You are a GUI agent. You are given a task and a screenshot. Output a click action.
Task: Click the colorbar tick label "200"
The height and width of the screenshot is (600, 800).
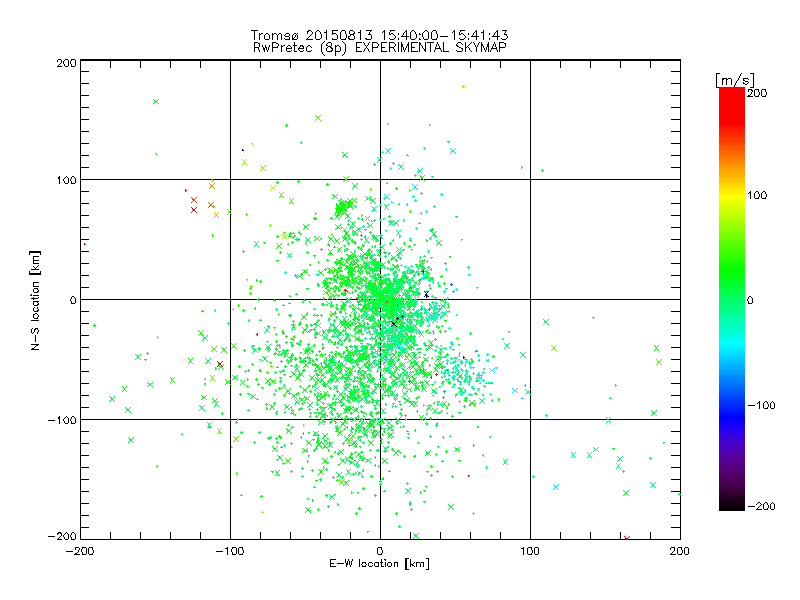pyautogui.click(x=757, y=93)
